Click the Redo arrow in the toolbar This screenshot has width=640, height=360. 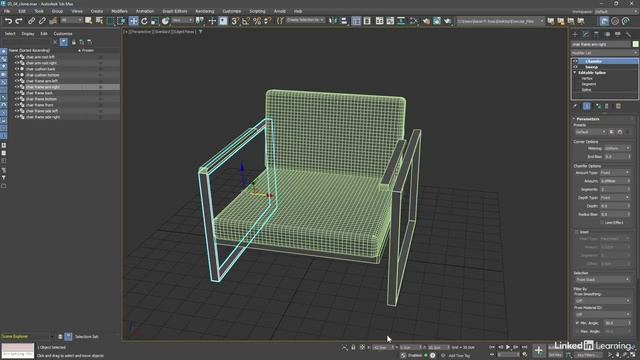(x=19, y=21)
